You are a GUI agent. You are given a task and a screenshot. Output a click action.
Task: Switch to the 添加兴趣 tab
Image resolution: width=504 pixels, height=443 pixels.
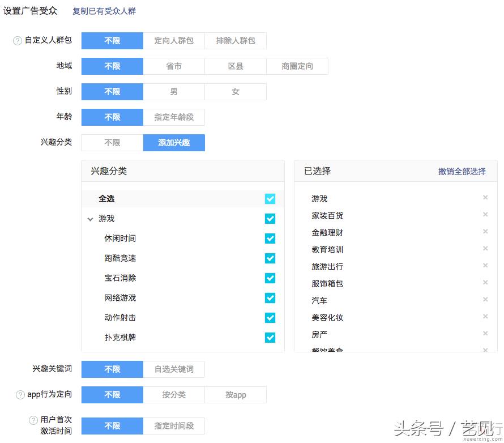[x=174, y=143]
